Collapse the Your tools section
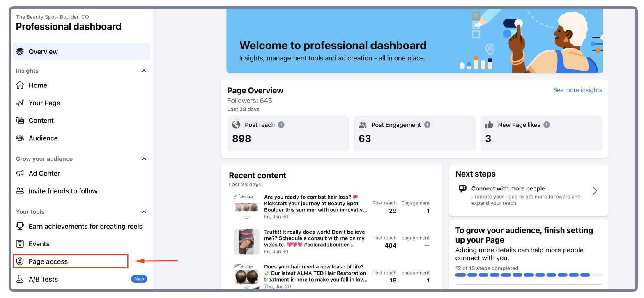Image resolution: width=644 pixels, height=298 pixels. [x=144, y=212]
